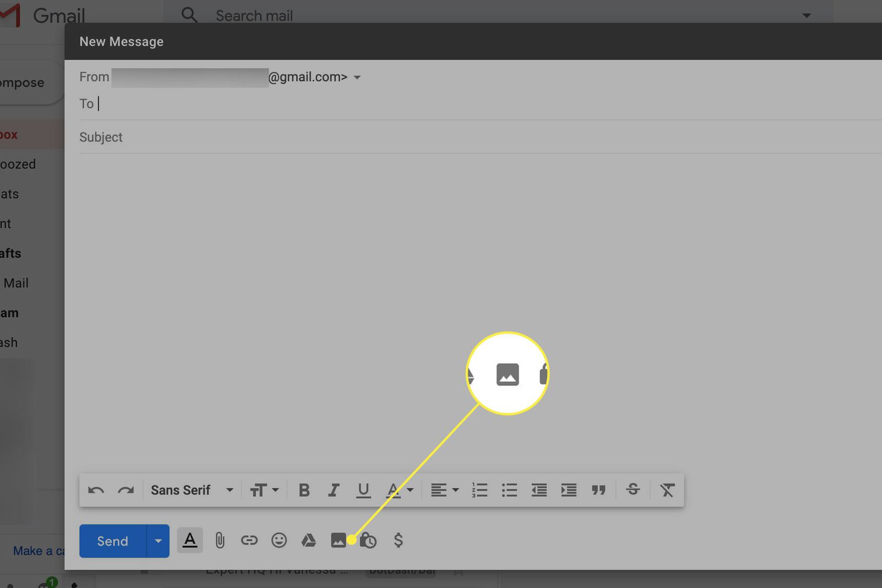Open more send options arrow

[158, 541]
